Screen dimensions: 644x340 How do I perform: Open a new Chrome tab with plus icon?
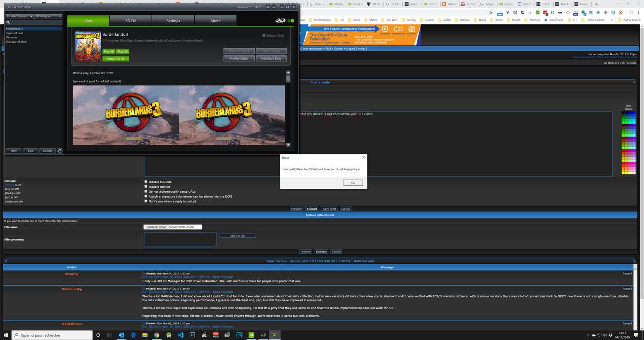[597, 4]
